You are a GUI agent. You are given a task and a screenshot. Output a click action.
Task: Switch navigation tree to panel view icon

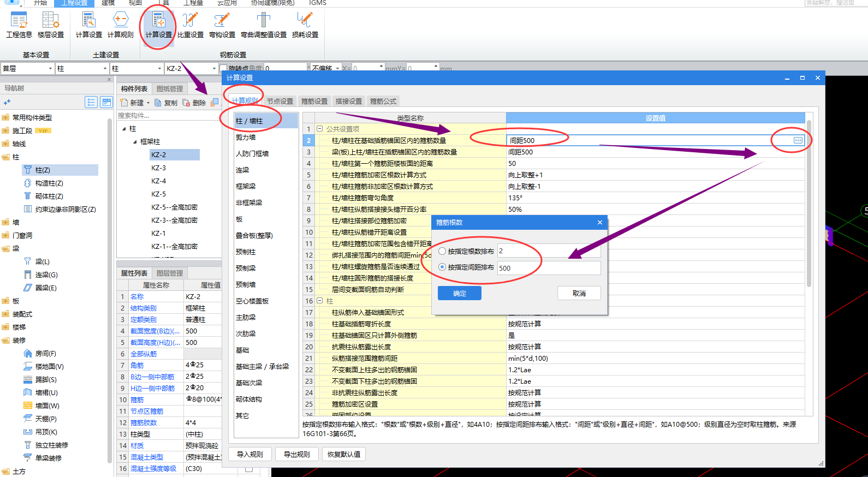(106, 102)
